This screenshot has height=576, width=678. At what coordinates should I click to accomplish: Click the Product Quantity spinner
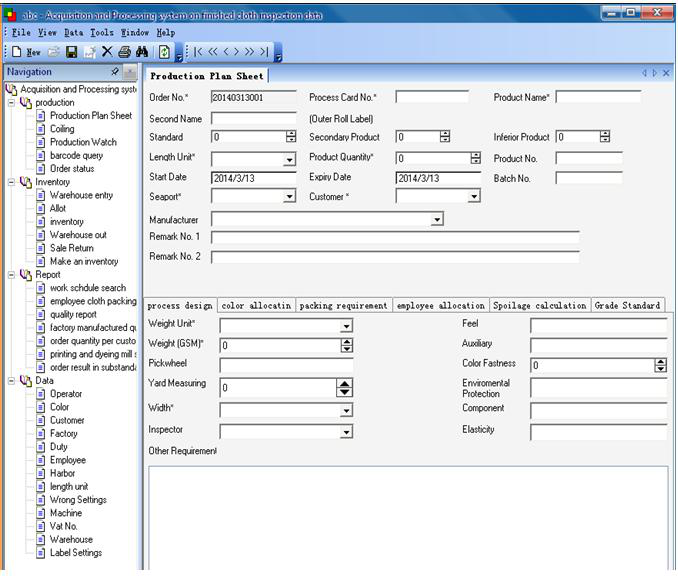(x=476, y=158)
